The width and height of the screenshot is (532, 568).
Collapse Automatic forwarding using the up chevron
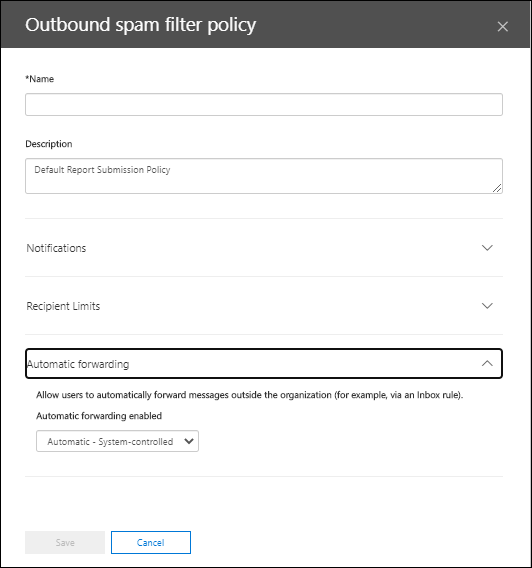pos(487,363)
